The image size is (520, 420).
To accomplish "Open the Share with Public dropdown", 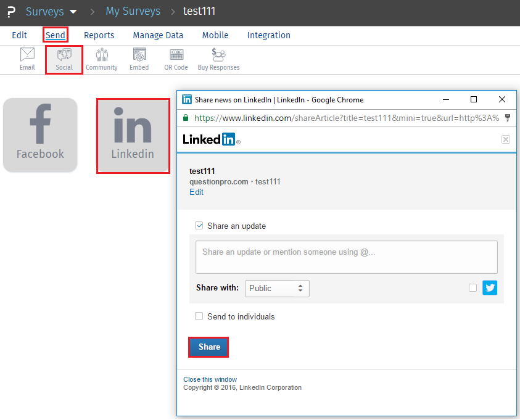I will [x=277, y=289].
